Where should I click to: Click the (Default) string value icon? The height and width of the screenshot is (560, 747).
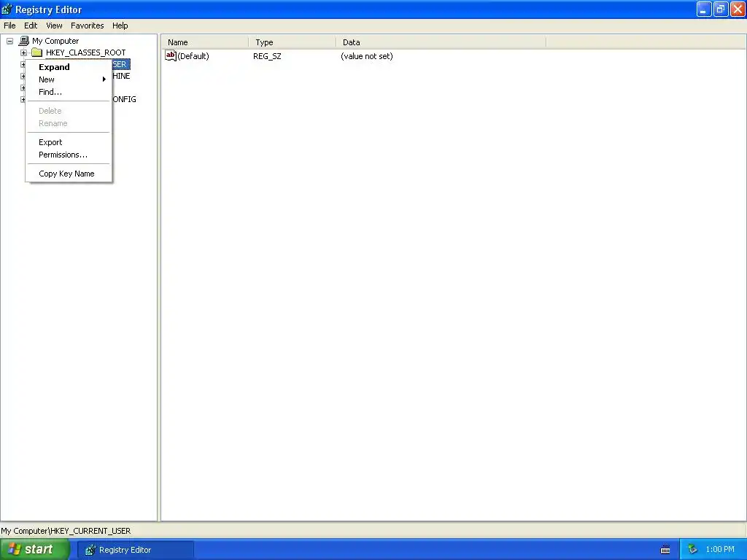tap(171, 55)
